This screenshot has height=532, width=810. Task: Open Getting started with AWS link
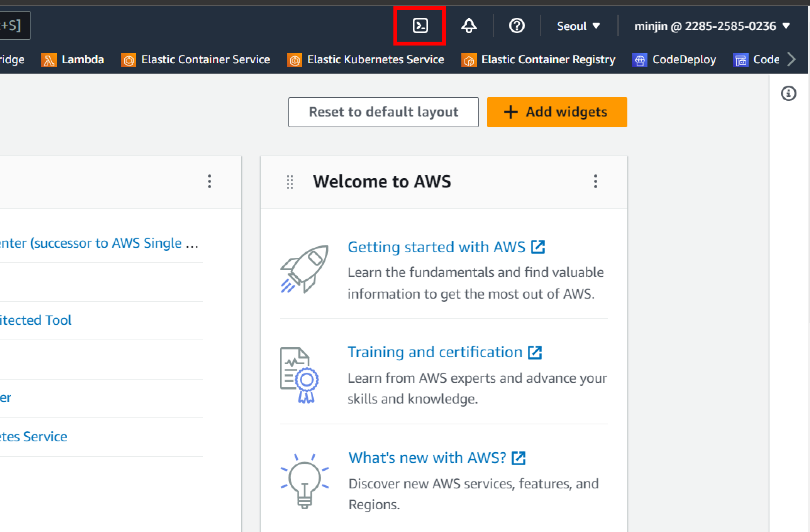point(436,247)
